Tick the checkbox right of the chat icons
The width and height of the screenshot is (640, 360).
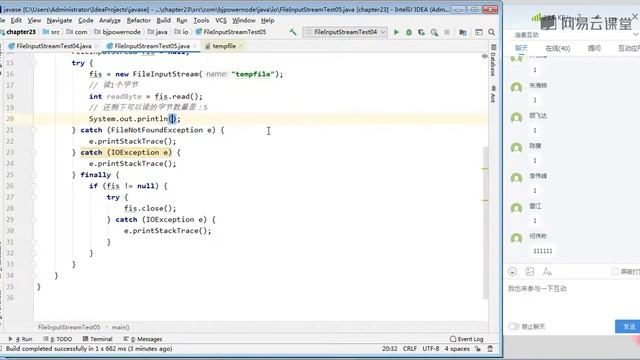pyautogui.click(x=615, y=271)
